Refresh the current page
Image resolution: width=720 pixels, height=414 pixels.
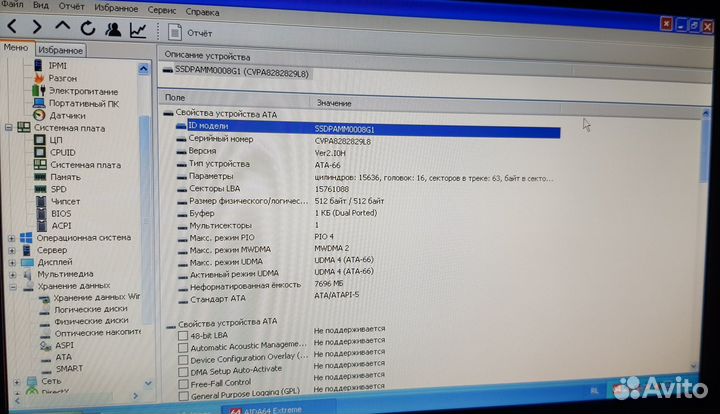point(88,28)
